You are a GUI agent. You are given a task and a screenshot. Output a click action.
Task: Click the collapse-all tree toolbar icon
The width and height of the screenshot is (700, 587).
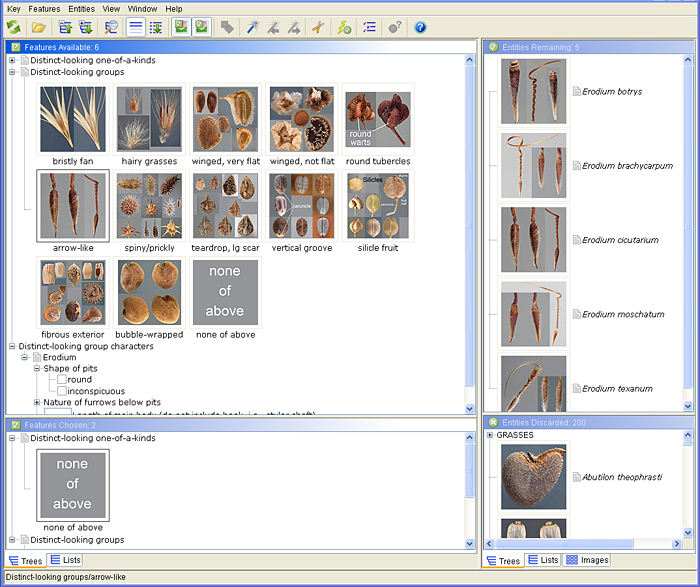coord(65,28)
